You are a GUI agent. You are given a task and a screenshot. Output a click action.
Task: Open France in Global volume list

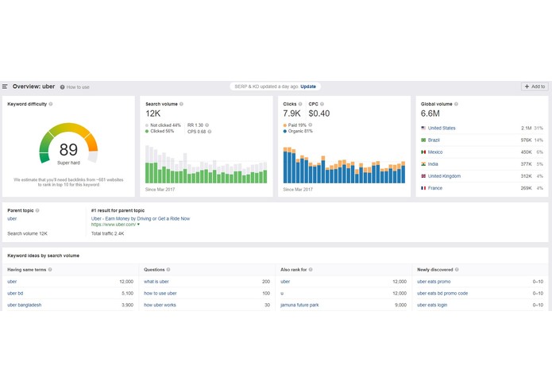[x=435, y=188]
